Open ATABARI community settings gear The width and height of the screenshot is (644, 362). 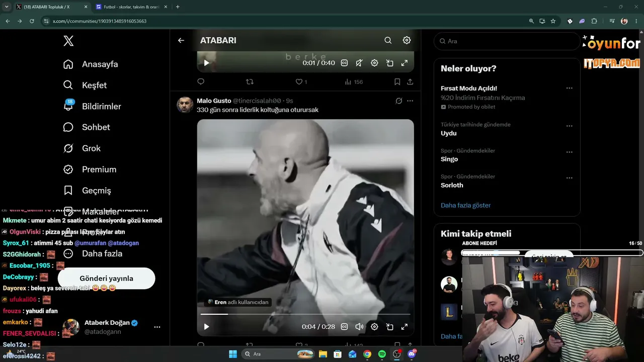pyautogui.click(x=407, y=40)
